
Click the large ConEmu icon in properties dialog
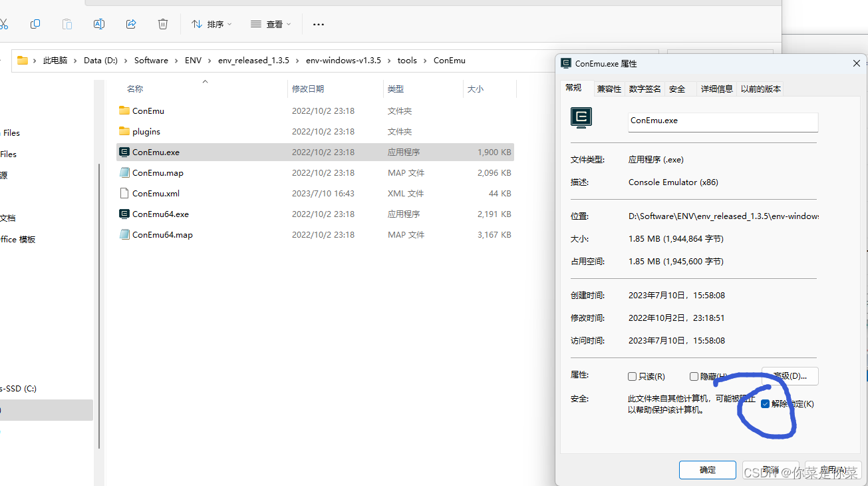tap(581, 118)
